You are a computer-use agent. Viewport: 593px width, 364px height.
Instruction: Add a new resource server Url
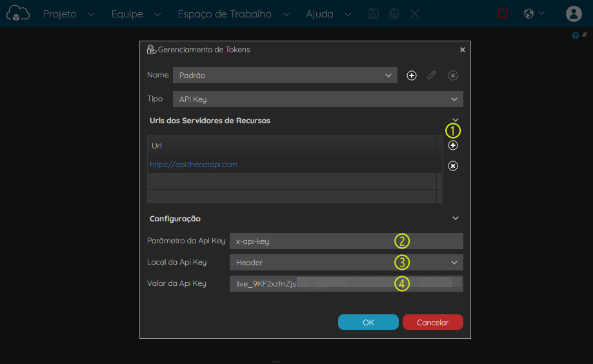tap(453, 145)
